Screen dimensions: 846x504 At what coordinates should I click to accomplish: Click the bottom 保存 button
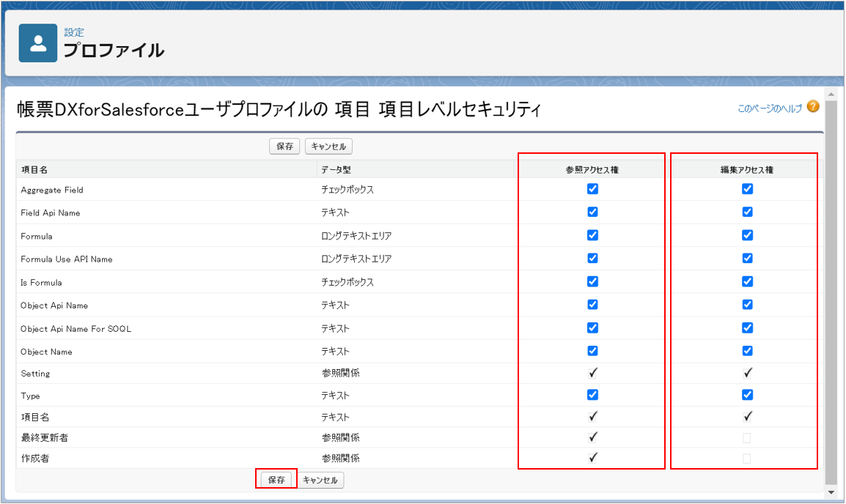pos(276,481)
